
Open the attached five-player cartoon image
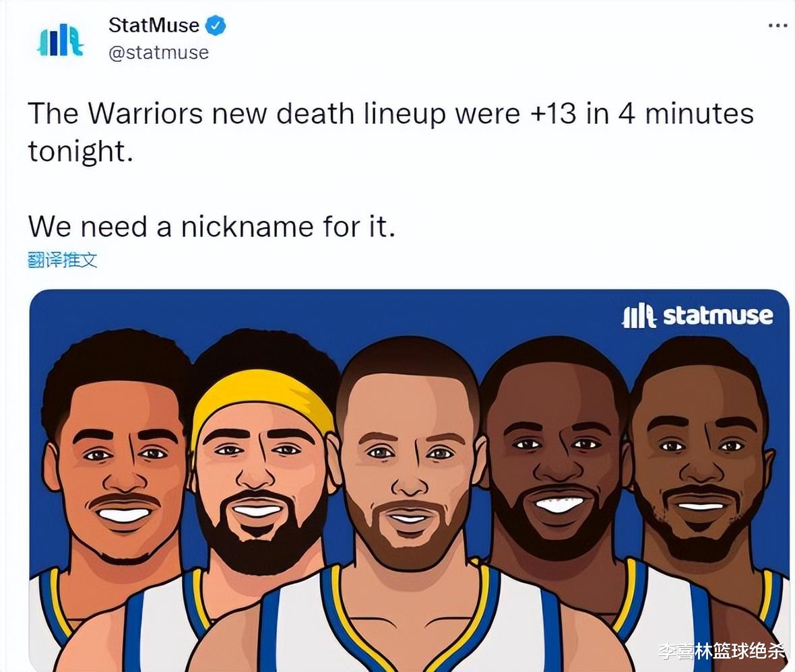(x=409, y=480)
